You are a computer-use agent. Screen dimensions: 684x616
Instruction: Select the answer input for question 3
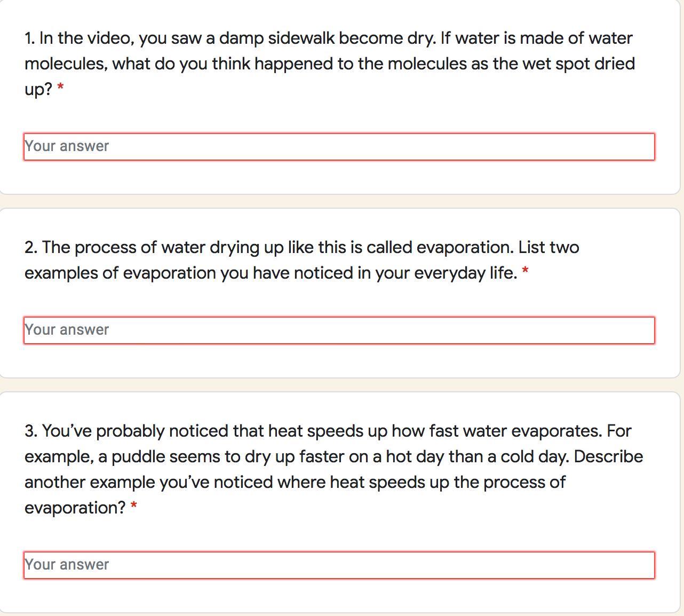pos(339,565)
